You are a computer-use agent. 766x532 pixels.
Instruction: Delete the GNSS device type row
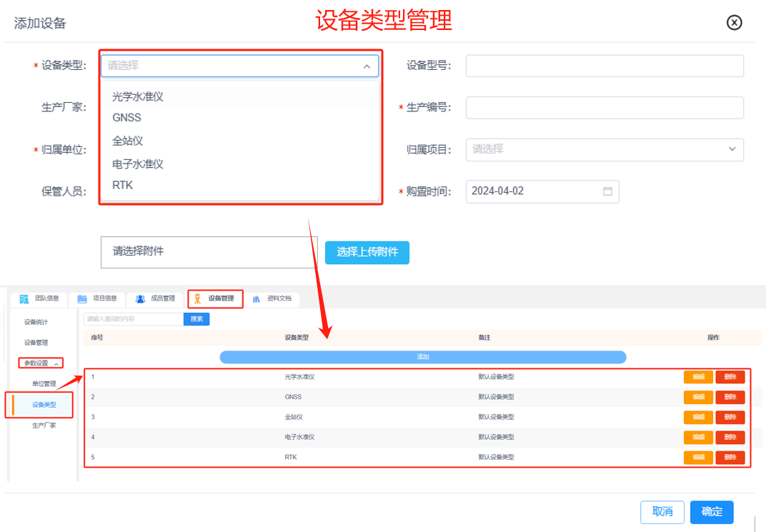[730, 397]
